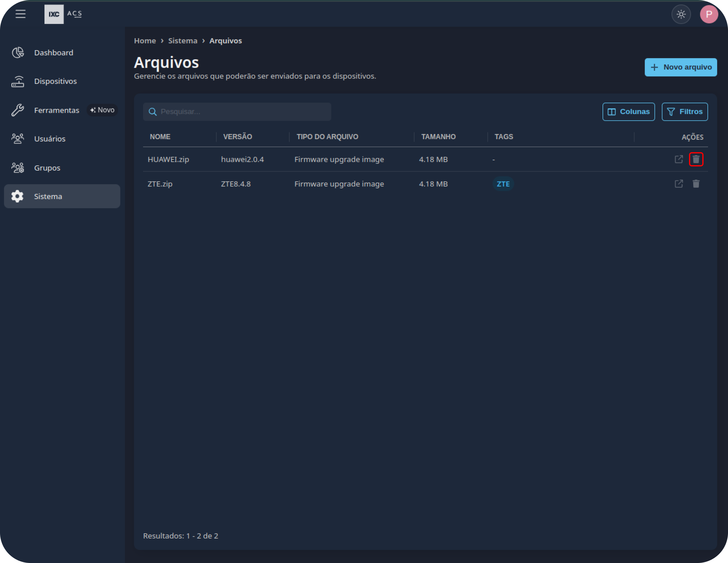The width and height of the screenshot is (728, 563).
Task: Click the Arquivos breadcrumb
Action: (x=226, y=41)
